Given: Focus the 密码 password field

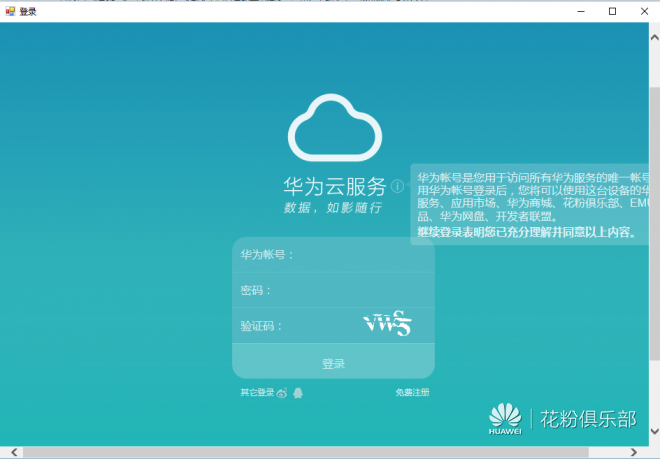Looking at the screenshot, I should pos(333,290).
